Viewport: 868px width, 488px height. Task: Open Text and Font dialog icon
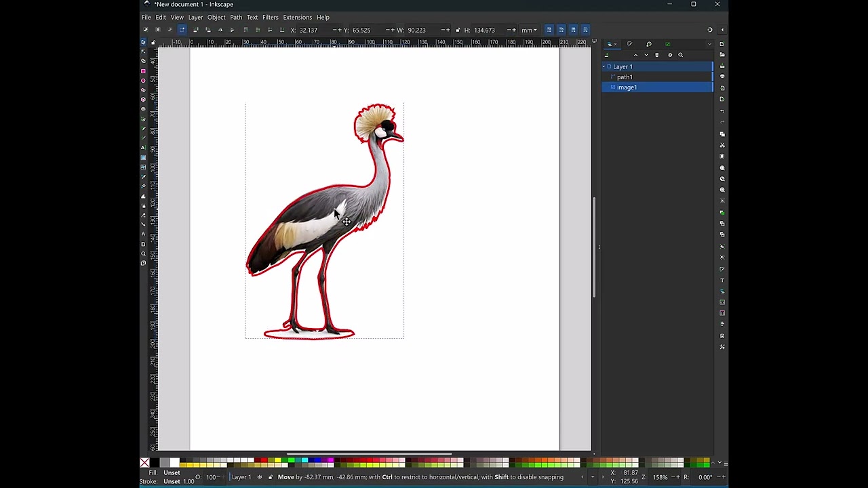click(x=722, y=280)
